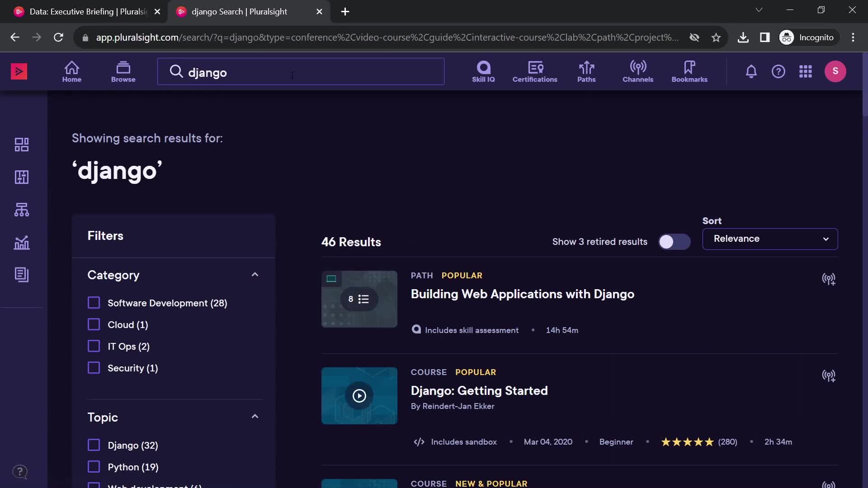Click the analytics chart icon in sidebar

point(22,243)
